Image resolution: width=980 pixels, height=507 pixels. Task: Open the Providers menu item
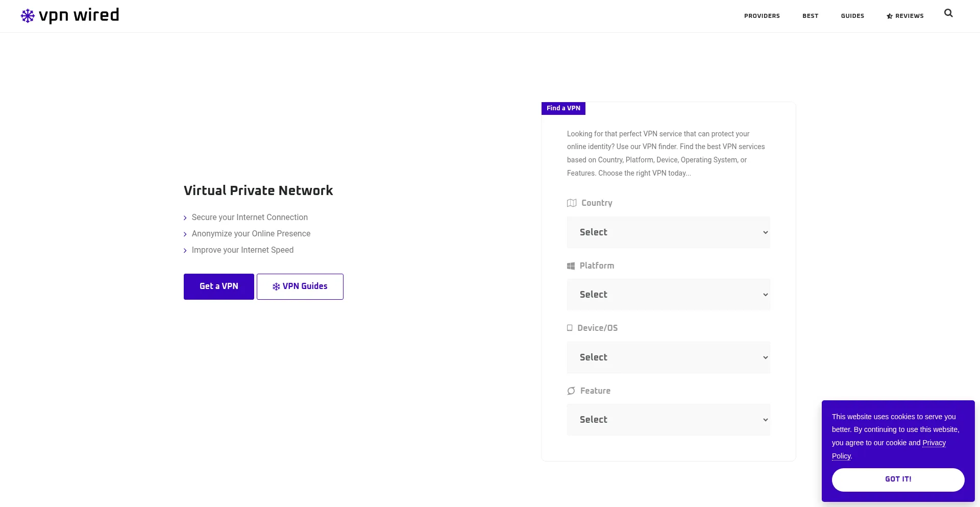pyautogui.click(x=762, y=16)
